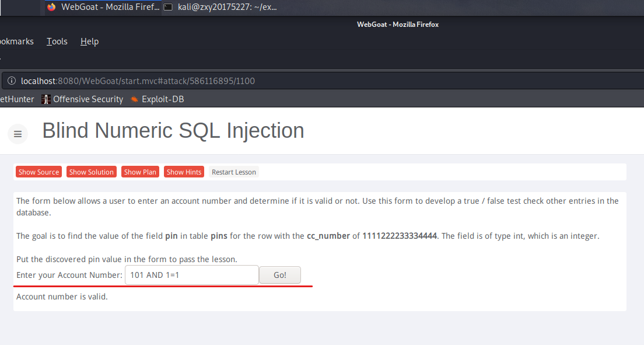Open the partially visible Bookmarks menu

point(16,41)
